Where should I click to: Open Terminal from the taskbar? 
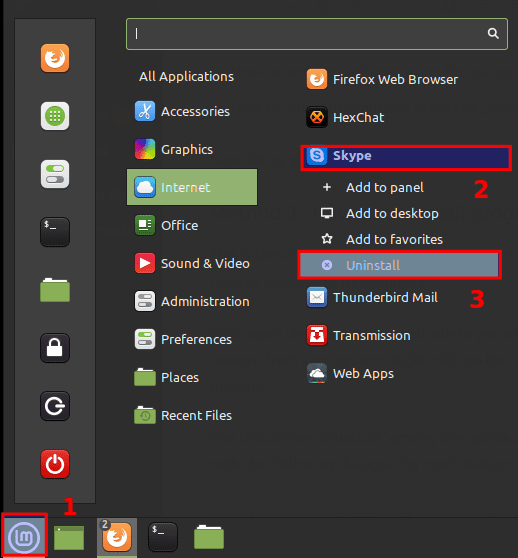(163, 537)
